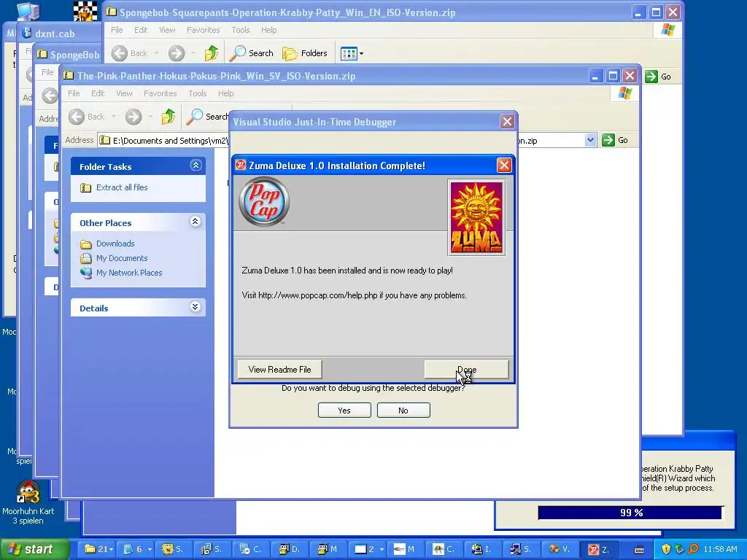Image resolution: width=747 pixels, height=560 pixels.
Task: Collapse the Folder Tasks panel
Action: 196,166
